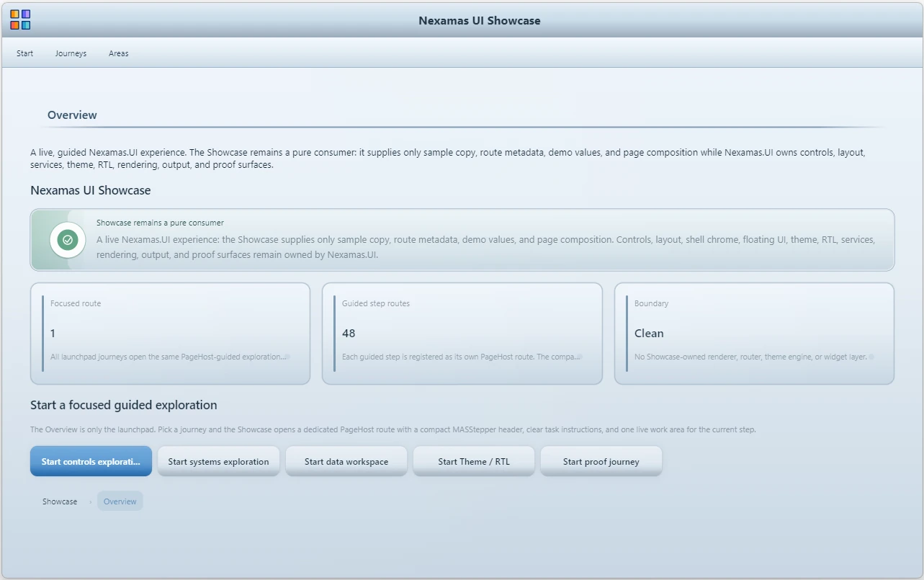The width and height of the screenshot is (924, 580).
Task: Click the Overview section heading
Action: 72,115
